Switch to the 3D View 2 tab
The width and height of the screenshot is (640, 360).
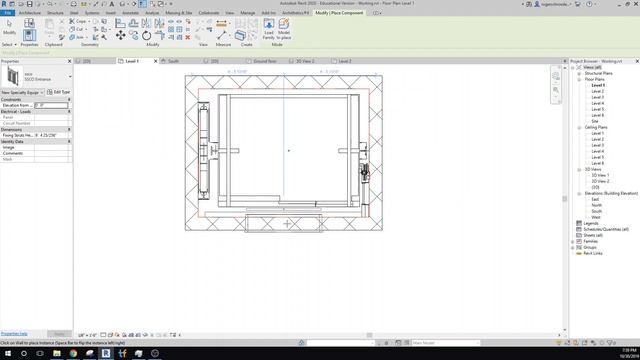tap(305, 61)
